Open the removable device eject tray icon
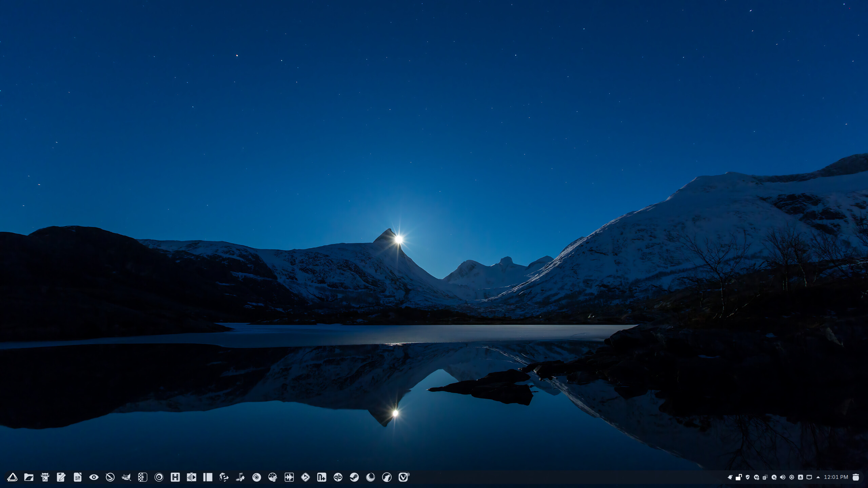This screenshot has height=488, width=868. [801, 477]
